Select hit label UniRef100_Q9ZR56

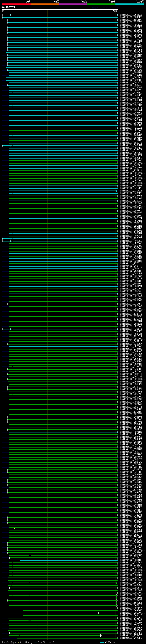[x=131, y=65]
